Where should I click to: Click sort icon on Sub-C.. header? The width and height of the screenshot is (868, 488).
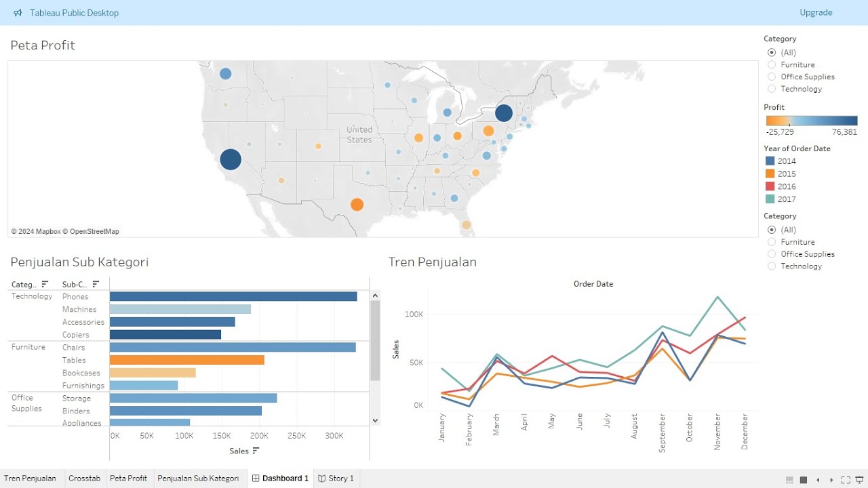(x=96, y=285)
